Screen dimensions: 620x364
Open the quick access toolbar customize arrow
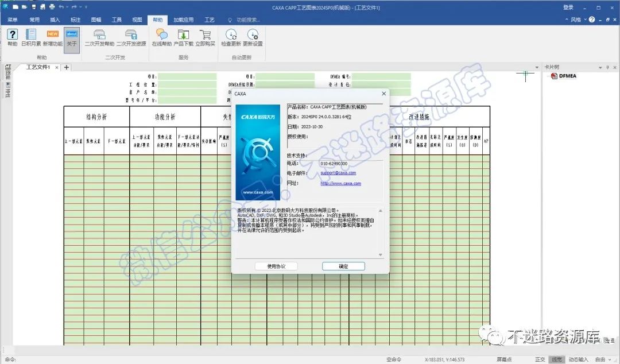coord(86,7)
